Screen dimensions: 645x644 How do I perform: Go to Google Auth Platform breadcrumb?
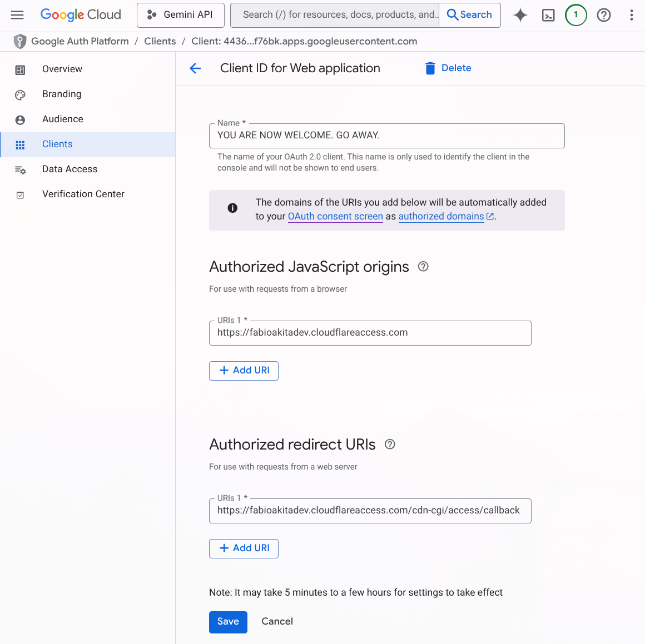80,42
